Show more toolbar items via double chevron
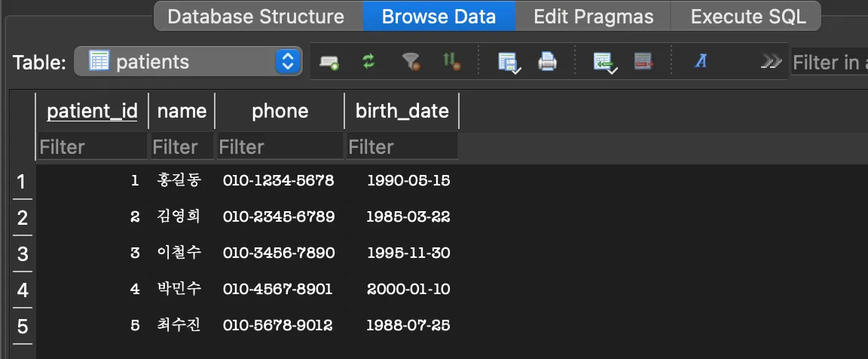 pos(771,62)
